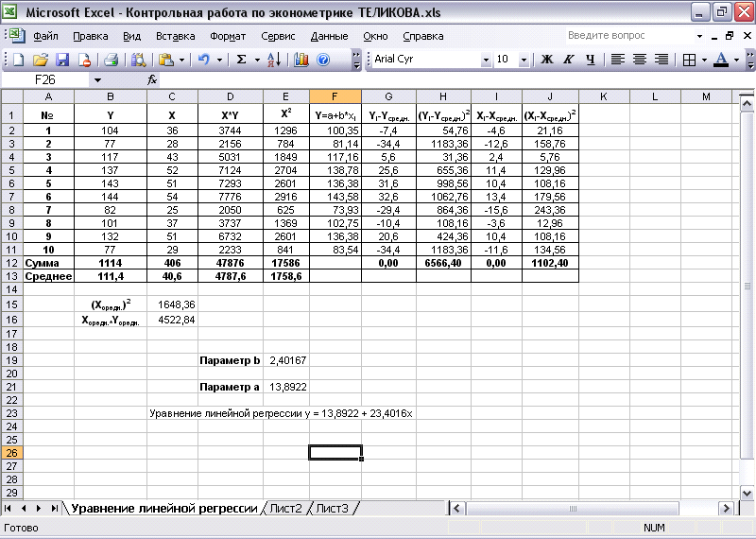Open a file with the Open folder icon

[41, 60]
